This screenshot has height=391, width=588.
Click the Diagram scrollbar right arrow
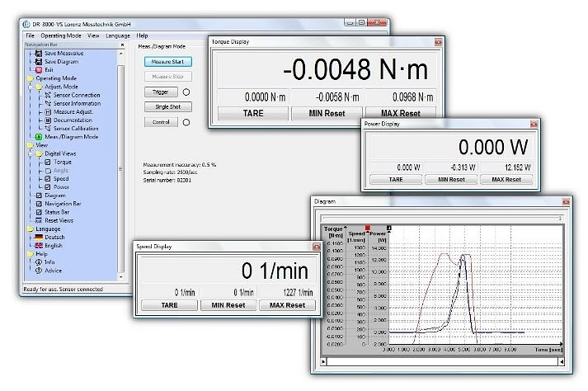tap(562, 362)
